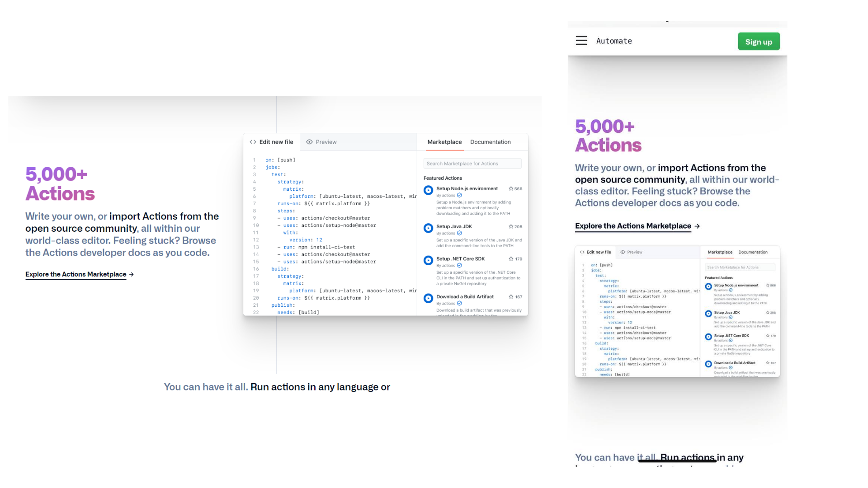Open Setup Java JDK title in small editor
The width and height of the screenshot is (868, 488).
click(727, 312)
